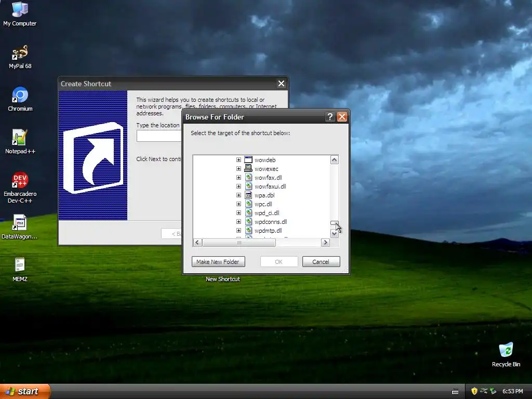This screenshot has height=399, width=532.
Task: Expand the wpdmtp.dll tree node
Action: (x=238, y=230)
